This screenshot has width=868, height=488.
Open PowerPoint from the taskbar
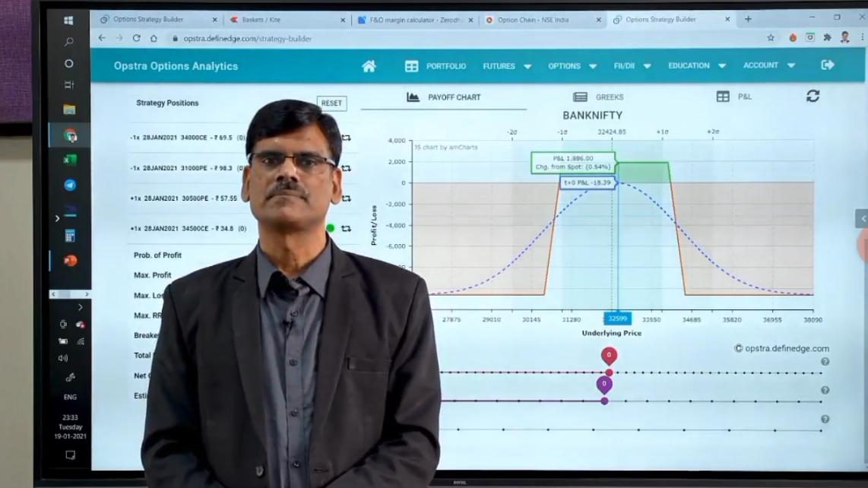(70, 260)
